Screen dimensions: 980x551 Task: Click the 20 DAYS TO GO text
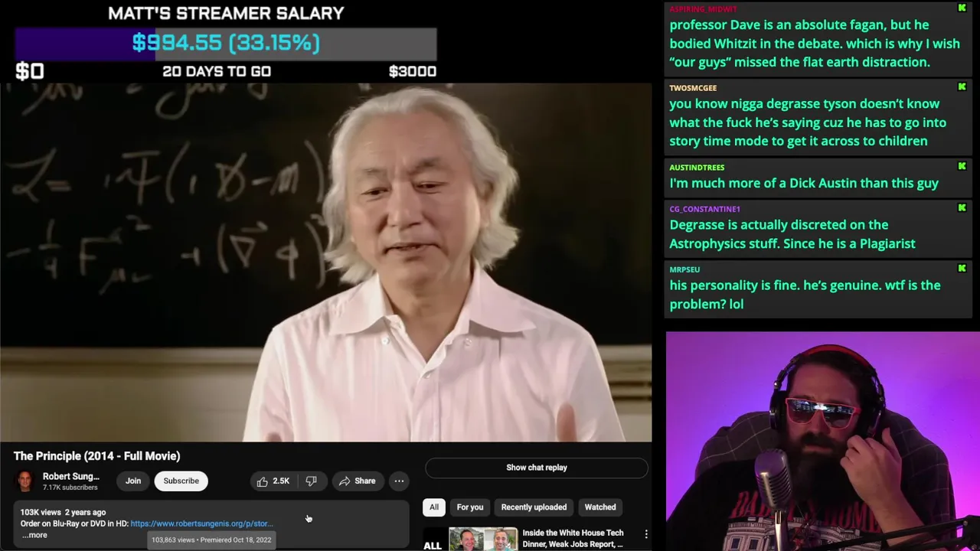pyautogui.click(x=217, y=71)
